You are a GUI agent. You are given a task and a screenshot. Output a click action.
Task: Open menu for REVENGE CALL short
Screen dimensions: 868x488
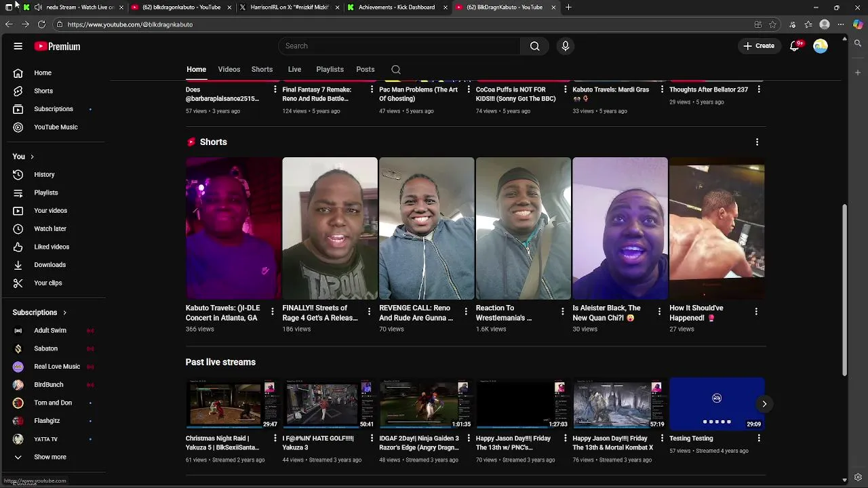point(466,311)
